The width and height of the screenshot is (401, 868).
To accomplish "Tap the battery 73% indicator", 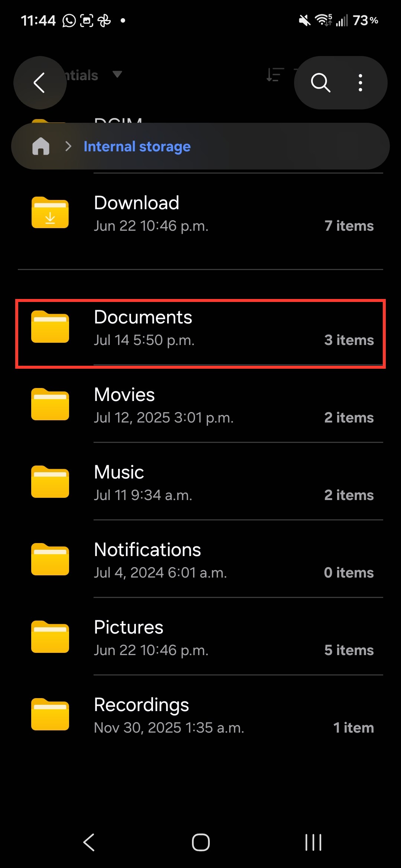I will tap(365, 20).
